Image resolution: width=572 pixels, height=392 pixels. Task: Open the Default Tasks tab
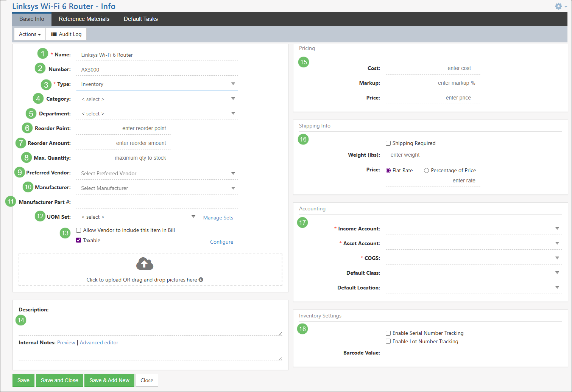tap(140, 19)
